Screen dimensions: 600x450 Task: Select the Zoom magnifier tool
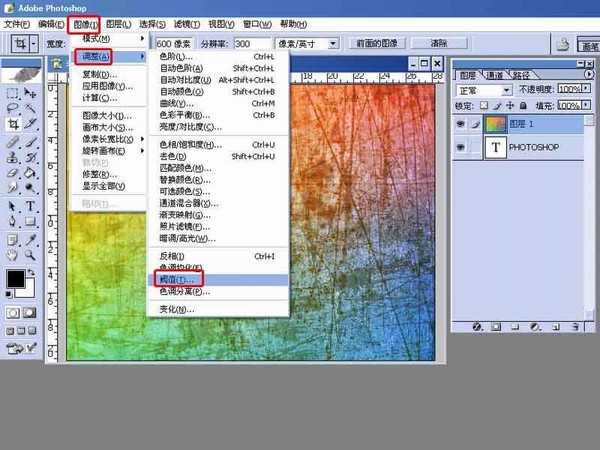click(30, 255)
